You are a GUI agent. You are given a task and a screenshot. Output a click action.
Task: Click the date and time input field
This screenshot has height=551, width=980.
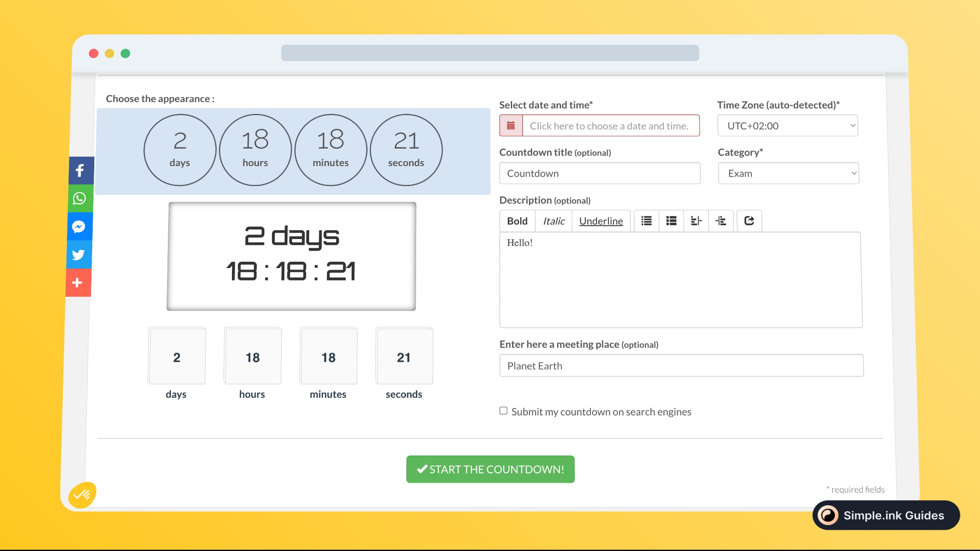[611, 126]
